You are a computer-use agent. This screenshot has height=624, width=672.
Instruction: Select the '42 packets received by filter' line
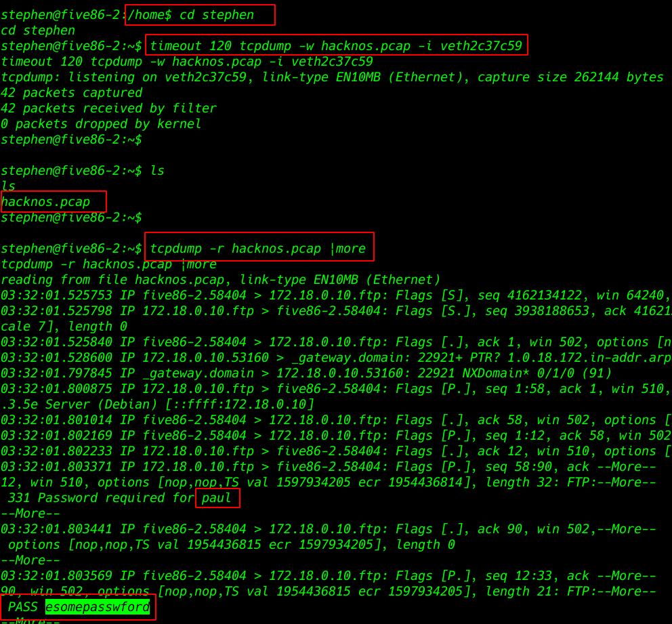[109, 108]
